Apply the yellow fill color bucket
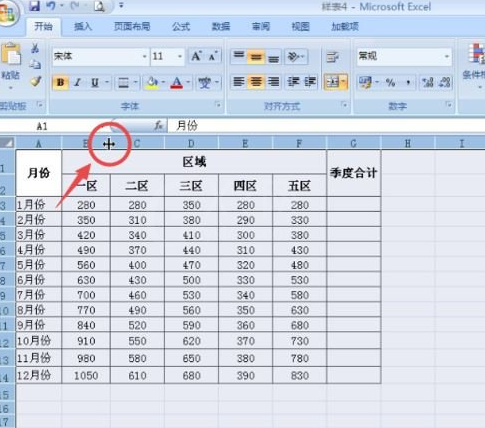The width and height of the screenshot is (485, 428). [x=152, y=82]
